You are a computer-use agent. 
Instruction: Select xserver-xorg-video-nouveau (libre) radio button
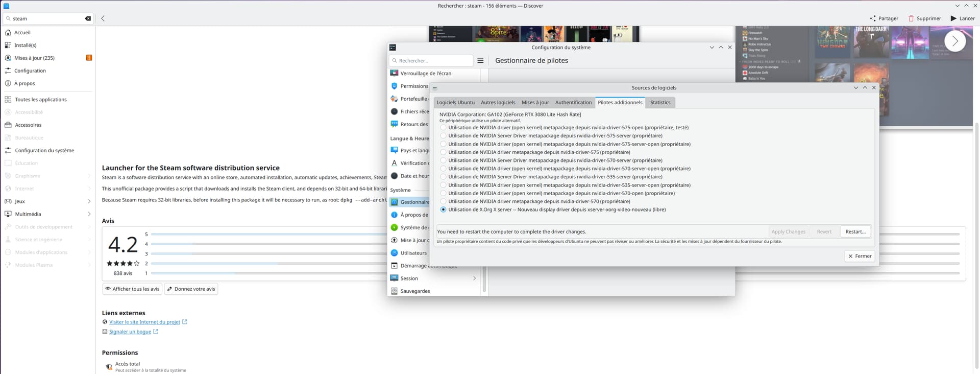click(443, 209)
